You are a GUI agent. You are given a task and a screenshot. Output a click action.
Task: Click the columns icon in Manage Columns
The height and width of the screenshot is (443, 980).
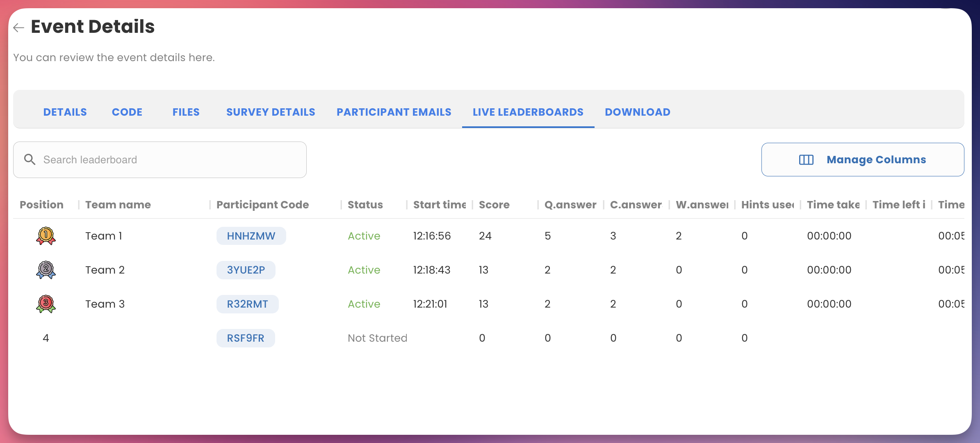point(806,160)
